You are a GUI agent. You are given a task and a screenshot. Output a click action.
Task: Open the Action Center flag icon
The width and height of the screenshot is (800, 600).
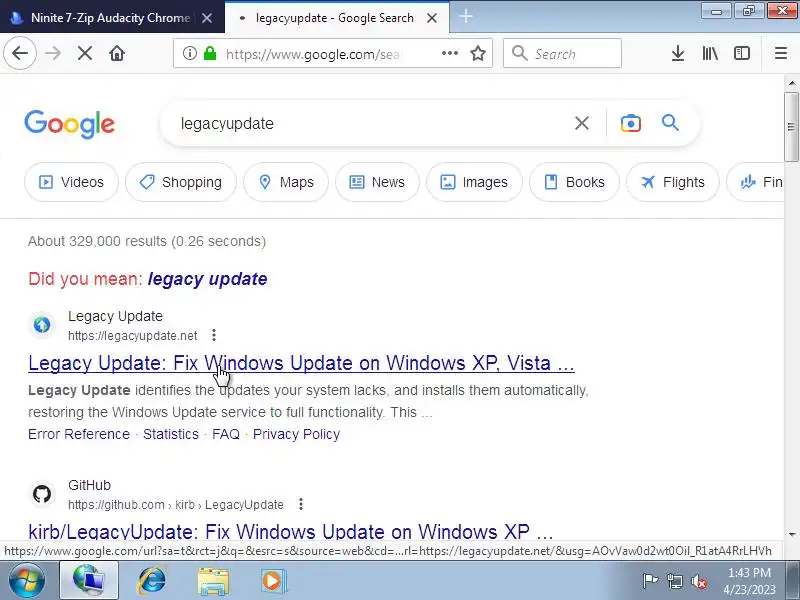point(651,581)
